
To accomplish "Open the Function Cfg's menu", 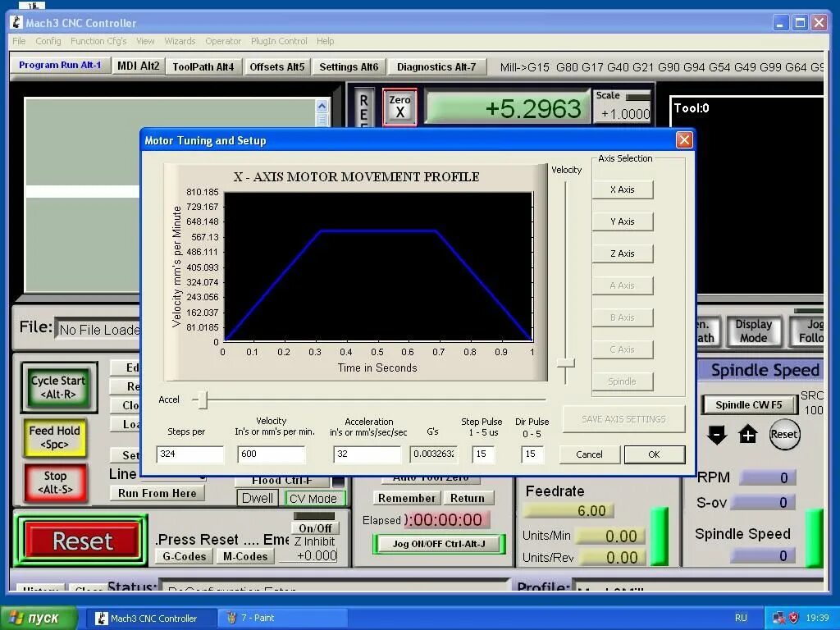I will [x=98, y=41].
